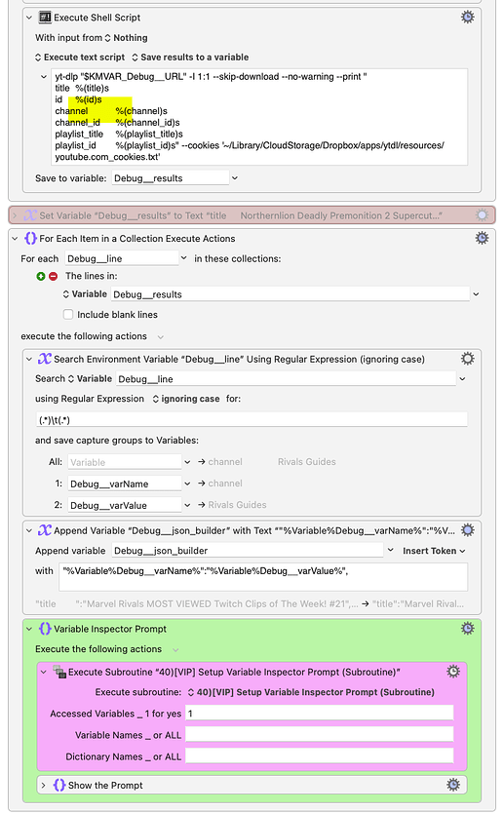Click gear icon on Execute Subroutine action

[452, 672]
